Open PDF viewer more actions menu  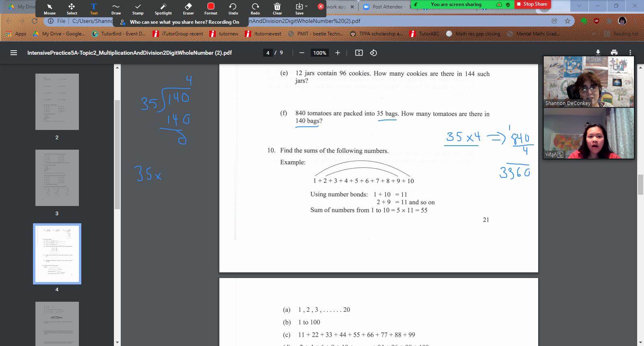(x=630, y=52)
